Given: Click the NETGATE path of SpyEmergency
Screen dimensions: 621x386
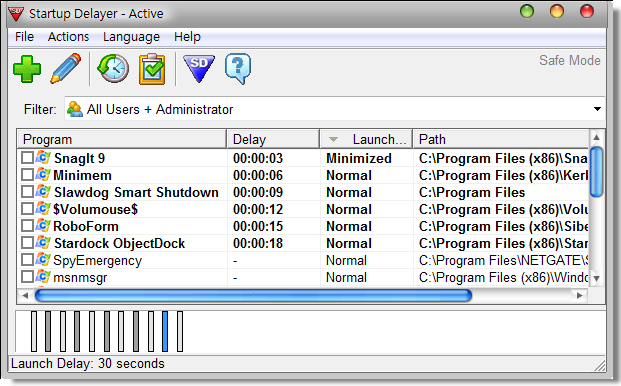Looking at the screenshot, I should [x=503, y=261].
